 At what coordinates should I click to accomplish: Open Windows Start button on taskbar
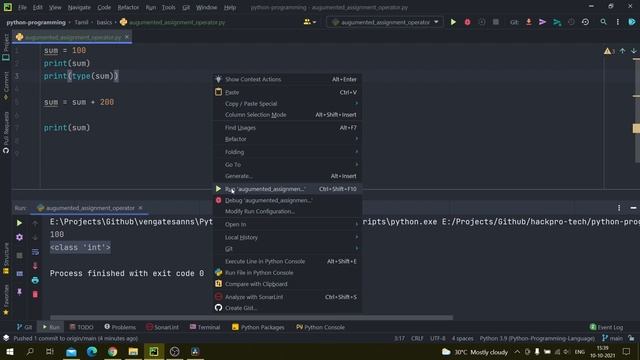pyautogui.click(x=10, y=351)
